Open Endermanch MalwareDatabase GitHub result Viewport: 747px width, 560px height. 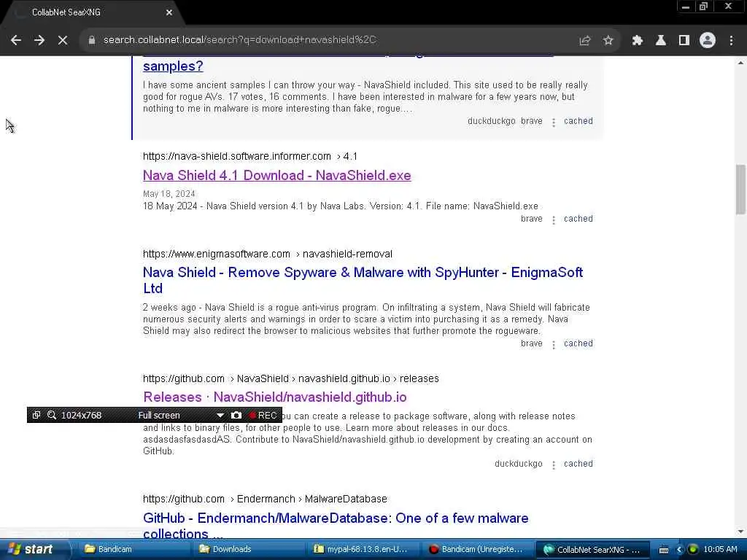[336, 526]
